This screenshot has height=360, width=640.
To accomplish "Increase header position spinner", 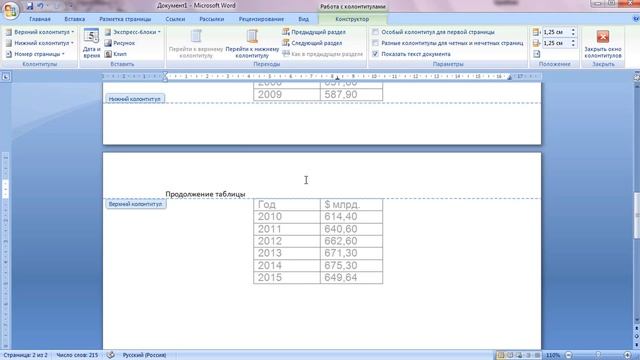I will pyautogui.click(x=573, y=30).
